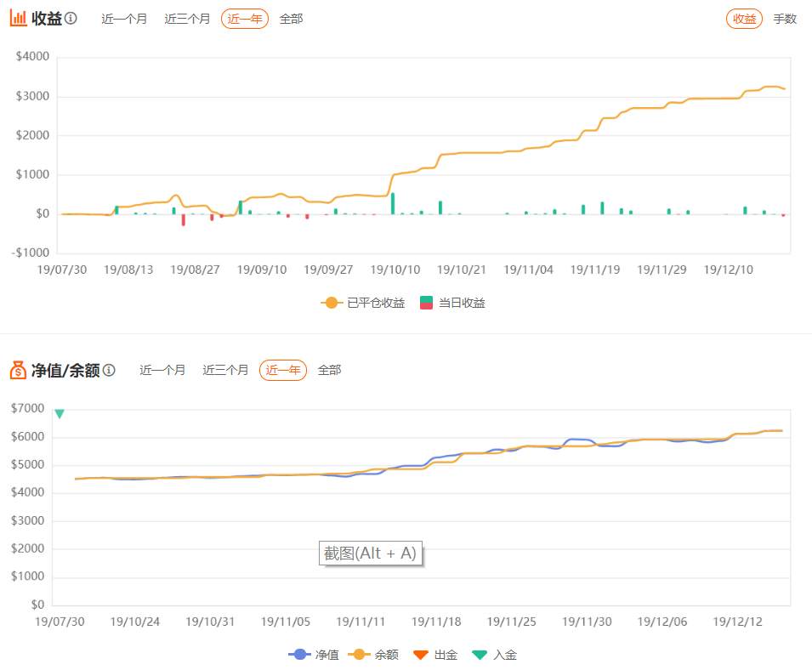Click the $4000 axis label
812x670 pixels.
click(x=32, y=56)
